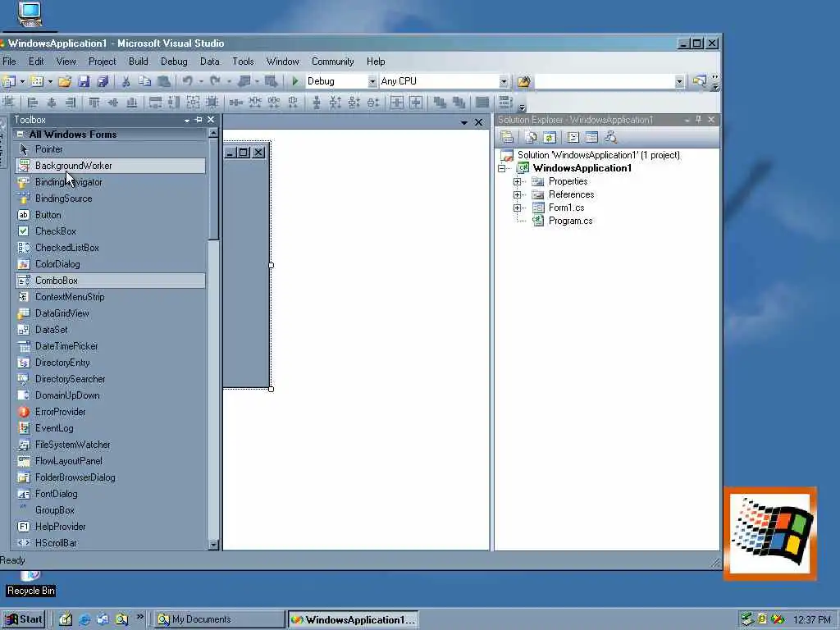The width and height of the screenshot is (840, 630).
Task: Select the GroupBox control in Toolbox
Action: click(x=111, y=510)
